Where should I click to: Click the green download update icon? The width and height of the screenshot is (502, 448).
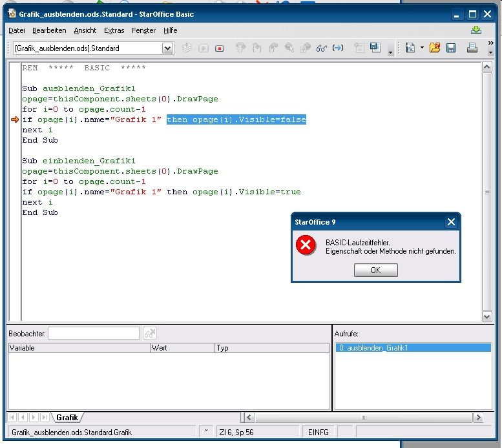point(476,30)
